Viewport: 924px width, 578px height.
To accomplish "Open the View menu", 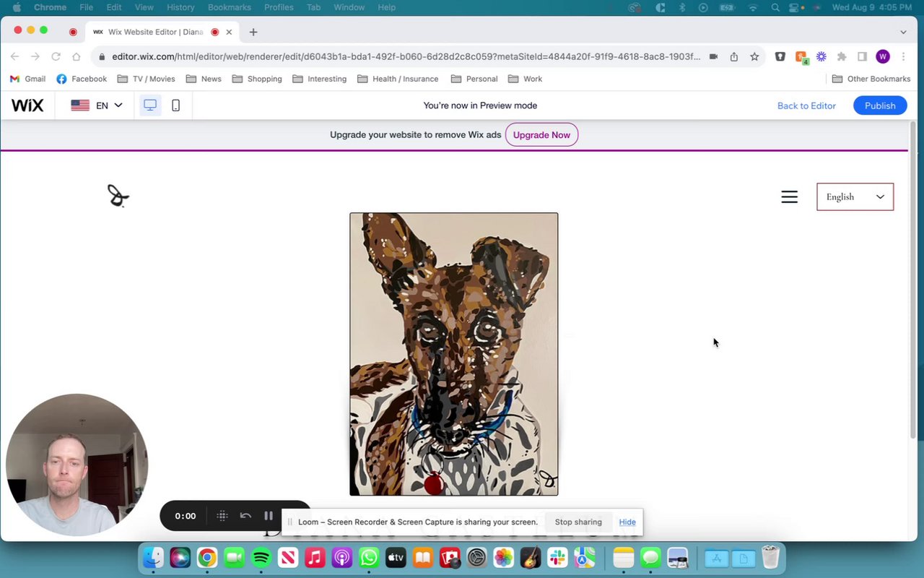I will pos(144,7).
